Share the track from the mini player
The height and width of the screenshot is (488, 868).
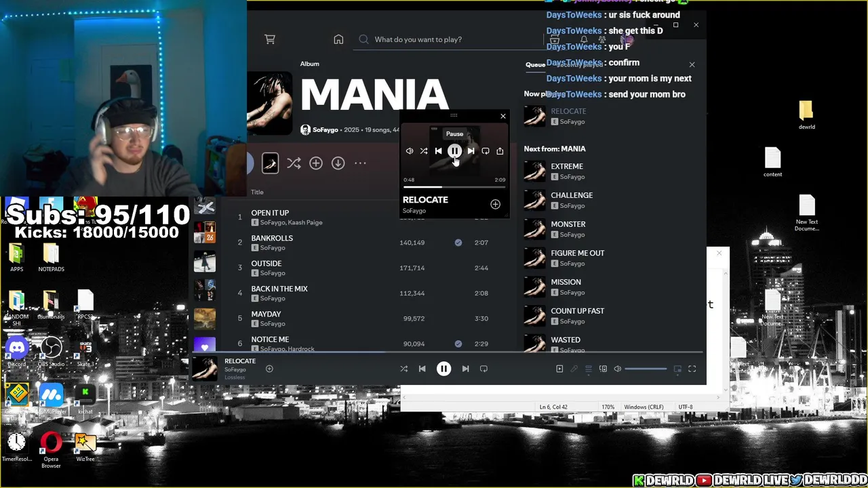500,151
